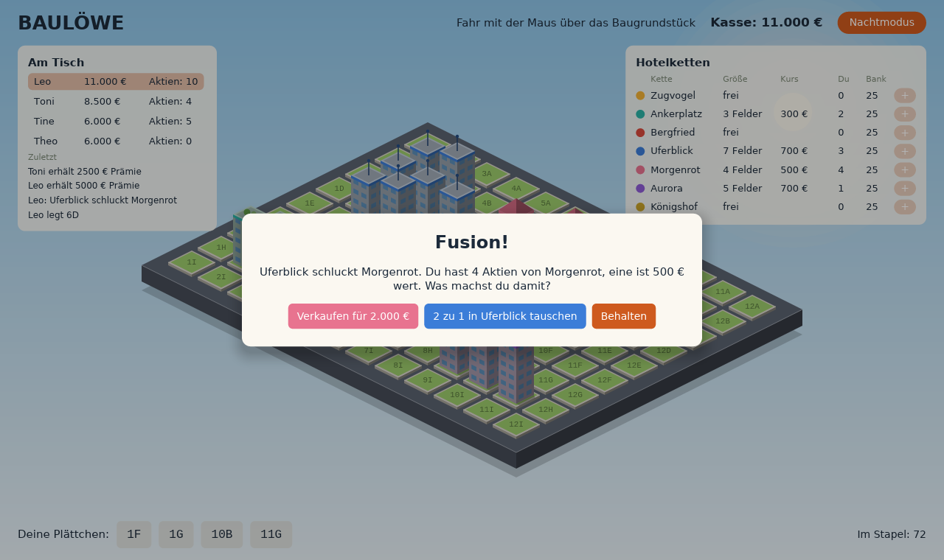Click board plot 12B

coord(723,321)
